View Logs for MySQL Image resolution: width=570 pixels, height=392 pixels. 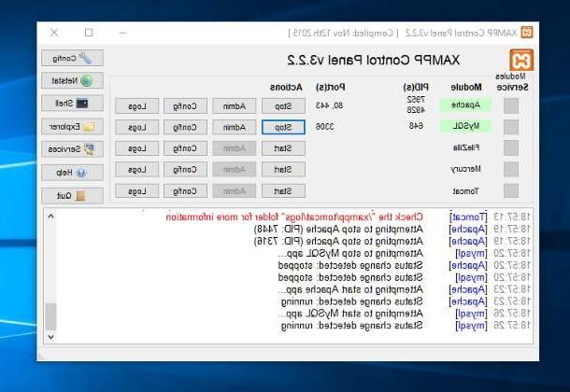(137, 127)
